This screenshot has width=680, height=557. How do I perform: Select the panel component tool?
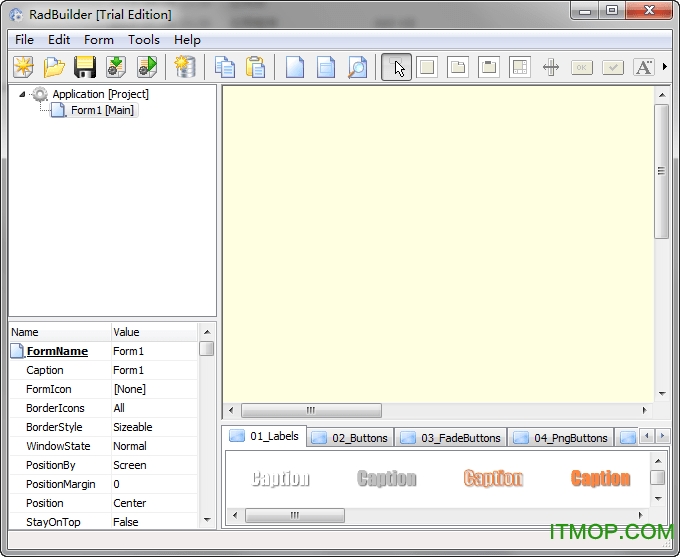(x=427, y=67)
